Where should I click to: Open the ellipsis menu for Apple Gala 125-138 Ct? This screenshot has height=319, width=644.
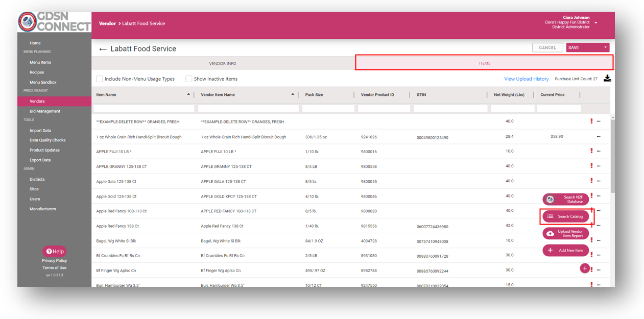(599, 181)
